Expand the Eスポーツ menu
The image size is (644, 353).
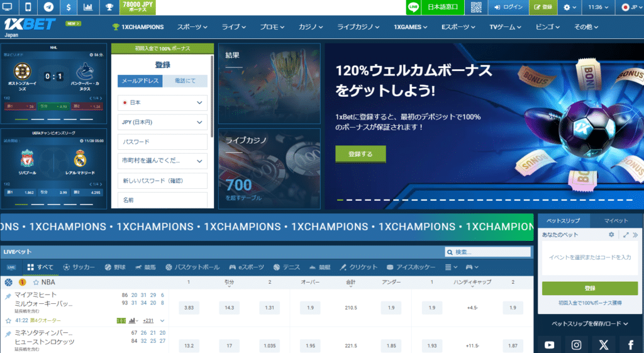pos(458,27)
